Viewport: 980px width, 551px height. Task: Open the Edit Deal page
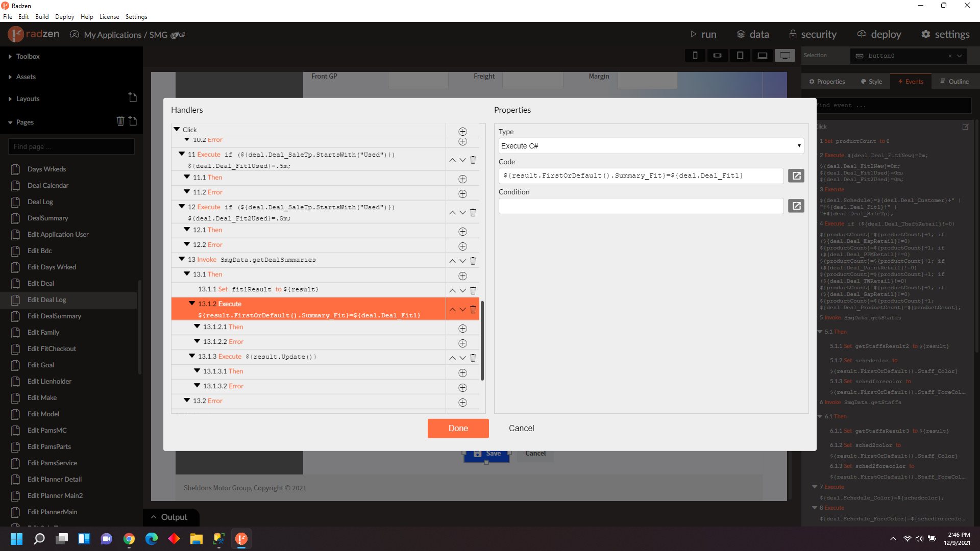[40, 284]
